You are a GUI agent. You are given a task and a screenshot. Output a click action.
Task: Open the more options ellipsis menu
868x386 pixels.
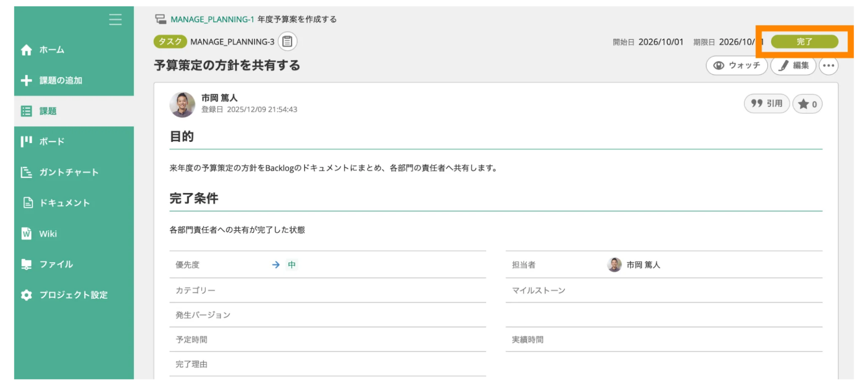pos(828,65)
